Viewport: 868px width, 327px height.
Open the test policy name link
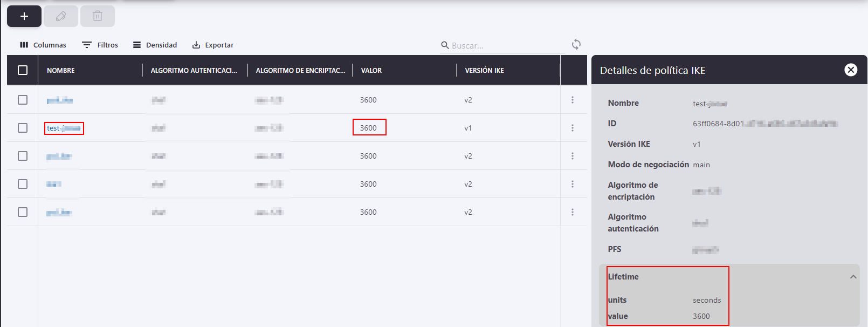63,128
